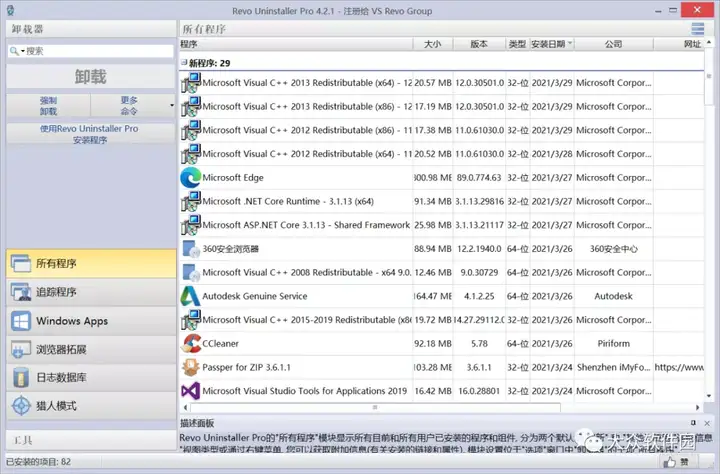Click the 360安全浏览器 program icon
This screenshot has height=474, width=720.
[x=191, y=248]
